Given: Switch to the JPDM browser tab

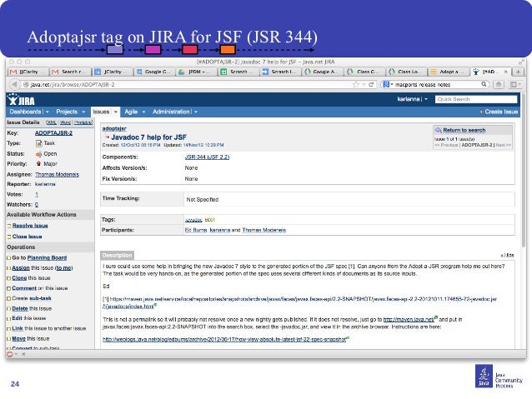Looking at the screenshot, I should point(197,72).
